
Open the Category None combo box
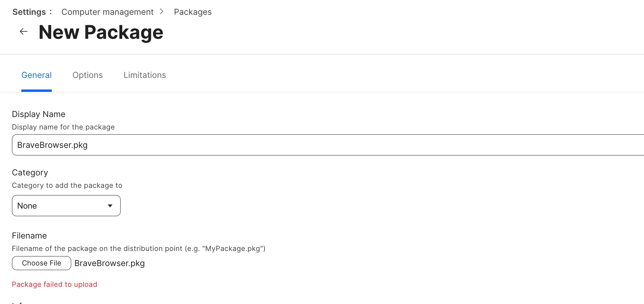click(x=66, y=206)
